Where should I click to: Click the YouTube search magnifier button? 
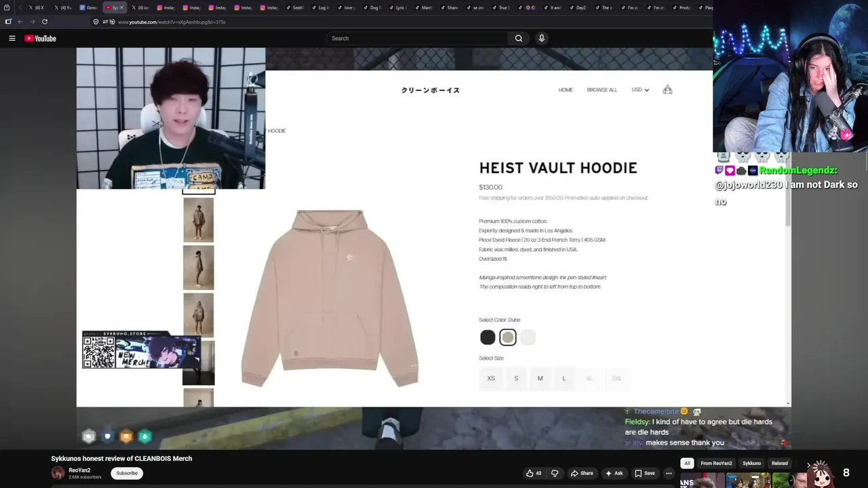coord(519,39)
